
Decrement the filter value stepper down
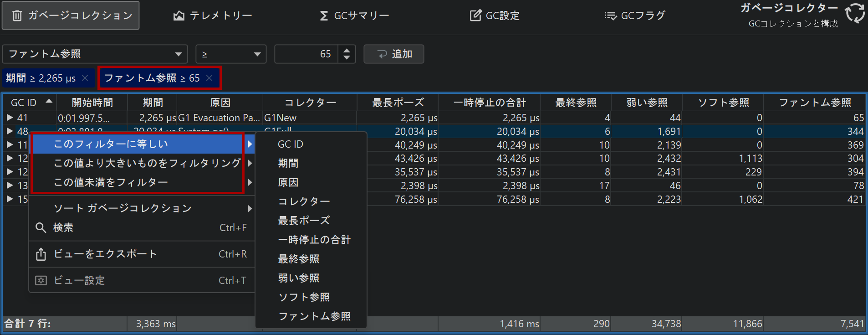point(347,58)
